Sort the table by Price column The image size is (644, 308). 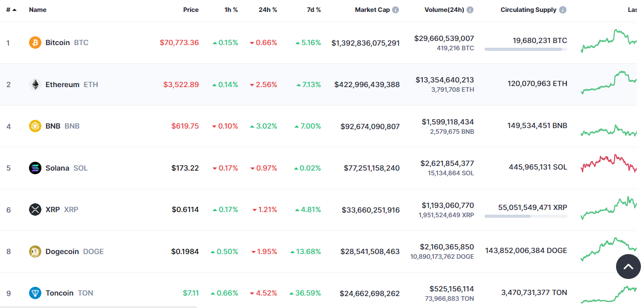pos(191,10)
